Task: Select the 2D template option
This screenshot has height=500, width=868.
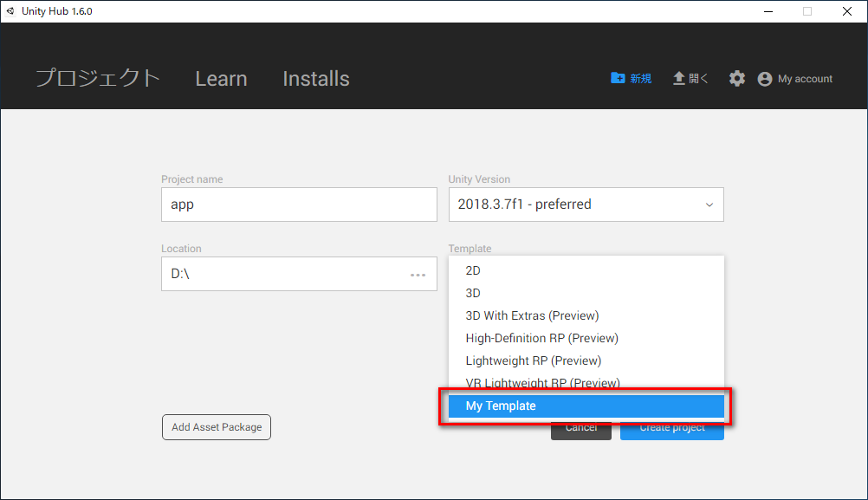Action: coord(586,270)
